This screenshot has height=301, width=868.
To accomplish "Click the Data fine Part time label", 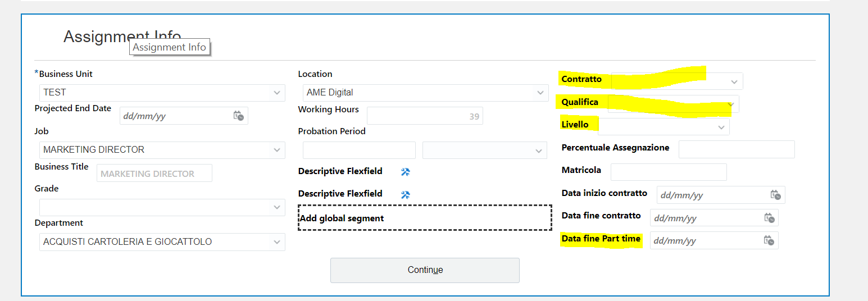I will click(601, 239).
